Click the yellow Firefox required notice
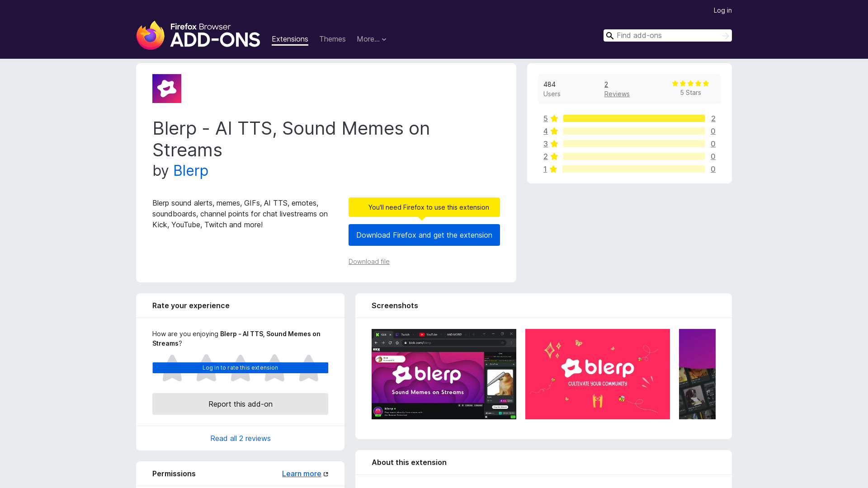This screenshot has width=868, height=488. (x=424, y=207)
